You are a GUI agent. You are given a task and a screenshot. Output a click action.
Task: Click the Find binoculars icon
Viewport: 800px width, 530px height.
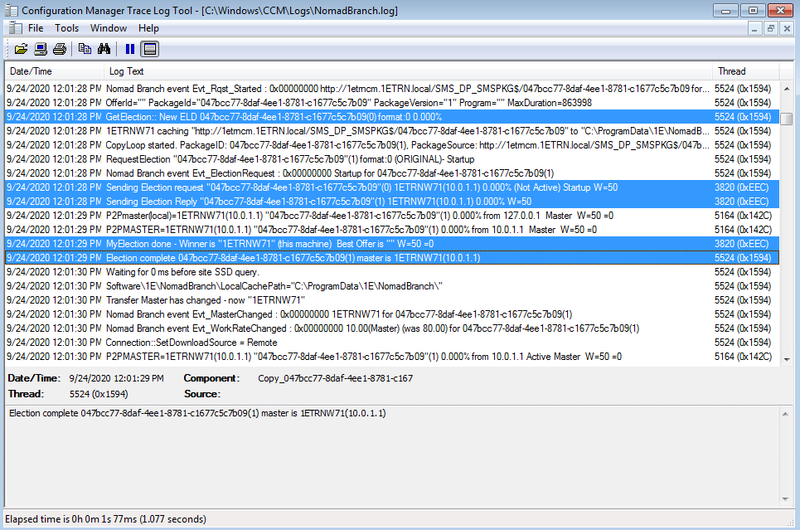pyautogui.click(x=103, y=48)
